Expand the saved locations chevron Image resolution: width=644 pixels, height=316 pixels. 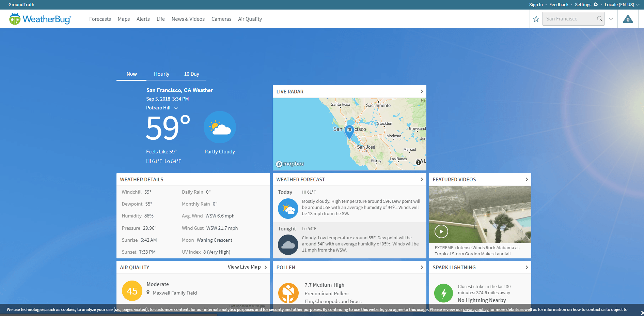(x=611, y=19)
